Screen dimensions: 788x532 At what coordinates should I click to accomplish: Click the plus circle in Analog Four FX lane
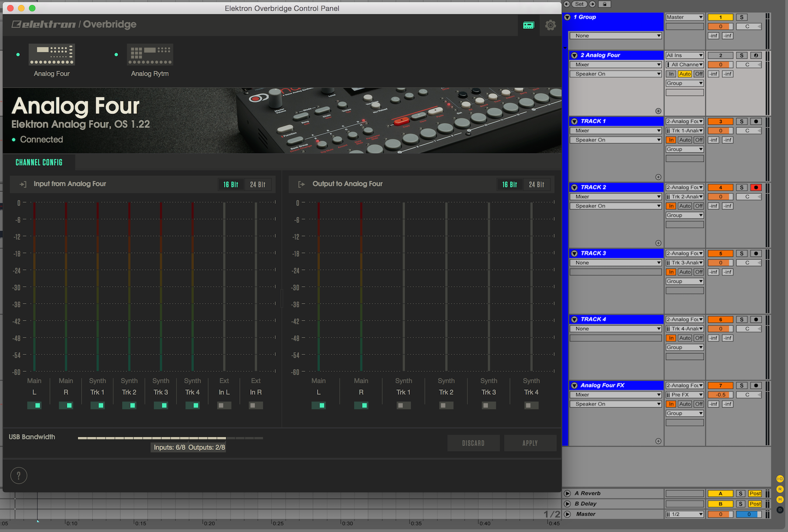pos(658,441)
